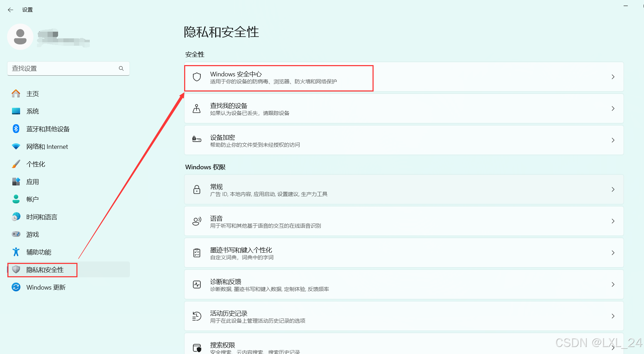Click the 查找我的设备 location icon
Viewport: 644px width, 354px height.
pyautogui.click(x=197, y=109)
